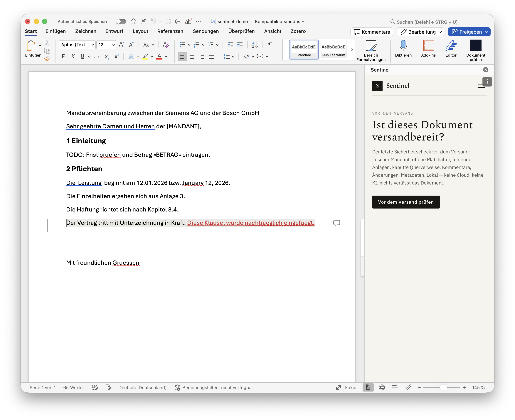Viewport: 515px width, 420px height.
Task: Open the Sentinel hamburger menu
Action: pos(481,86)
